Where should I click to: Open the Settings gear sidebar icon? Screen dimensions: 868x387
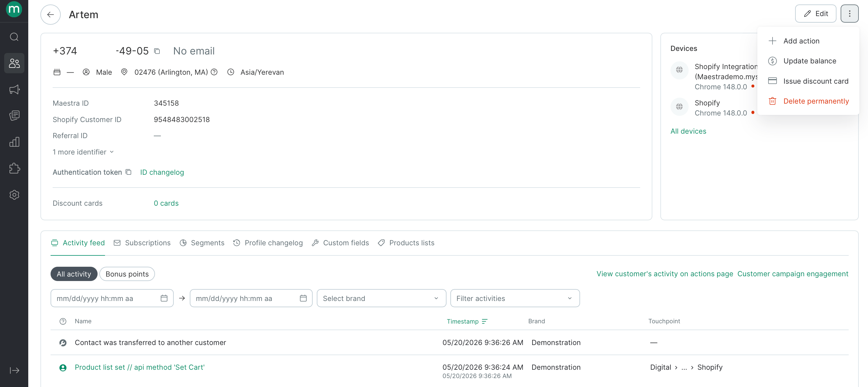click(14, 194)
